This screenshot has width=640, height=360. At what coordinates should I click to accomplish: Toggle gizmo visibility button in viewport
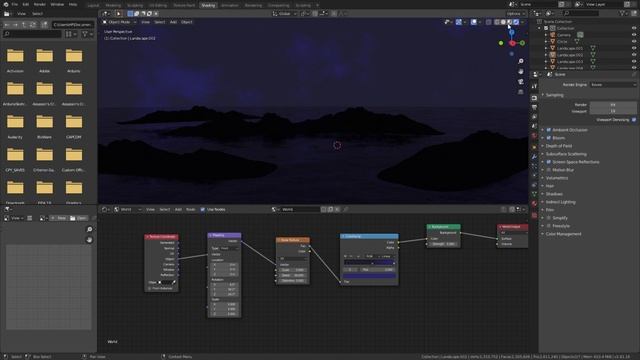point(458,22)
